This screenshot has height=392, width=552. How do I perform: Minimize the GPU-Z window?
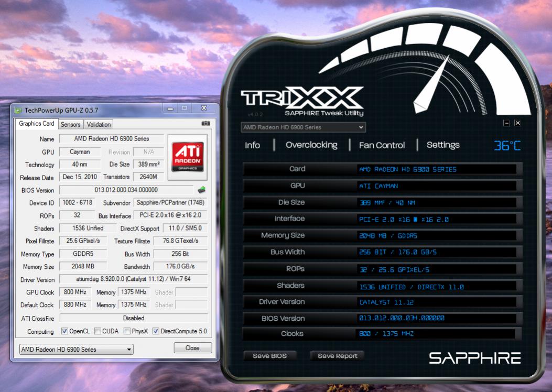tap(170, 108)
